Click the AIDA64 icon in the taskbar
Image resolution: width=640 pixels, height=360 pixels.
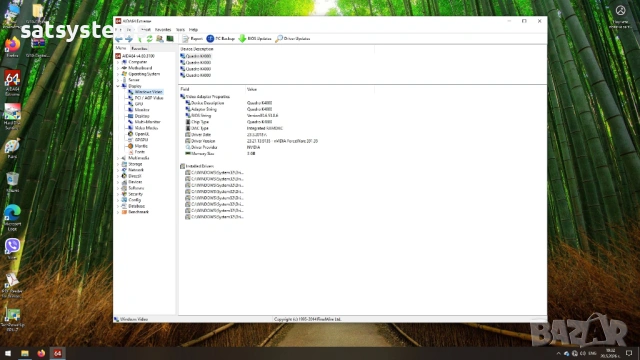[58, 353]
